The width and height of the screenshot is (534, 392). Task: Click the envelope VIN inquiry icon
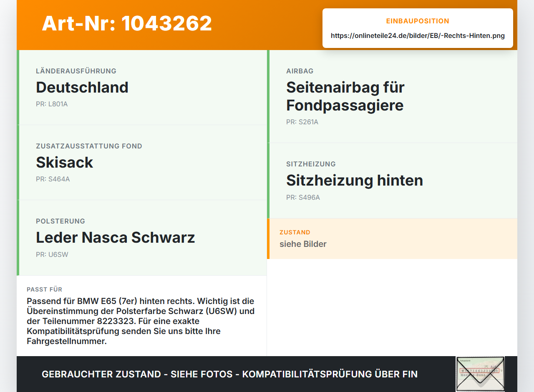click(480, 374)
